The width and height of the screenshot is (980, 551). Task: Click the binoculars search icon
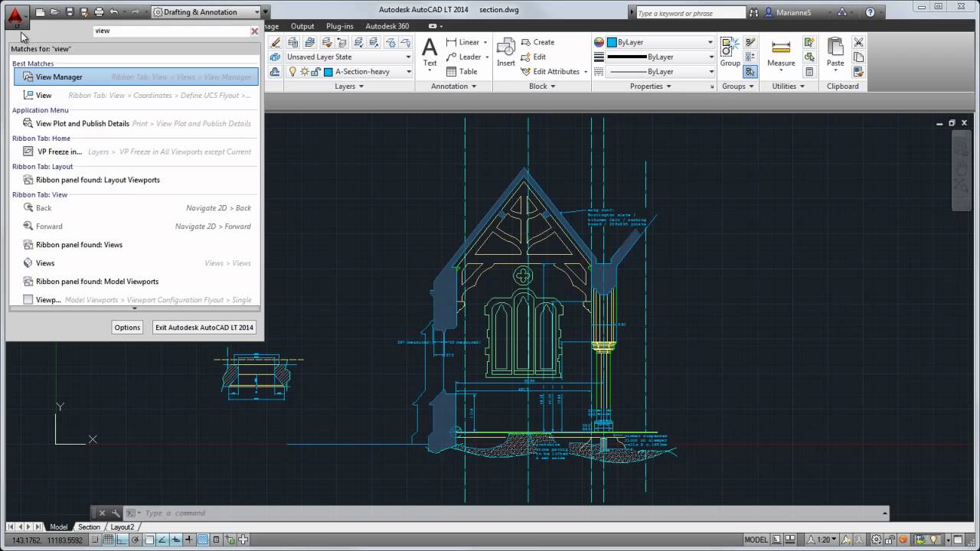point(753,12)
